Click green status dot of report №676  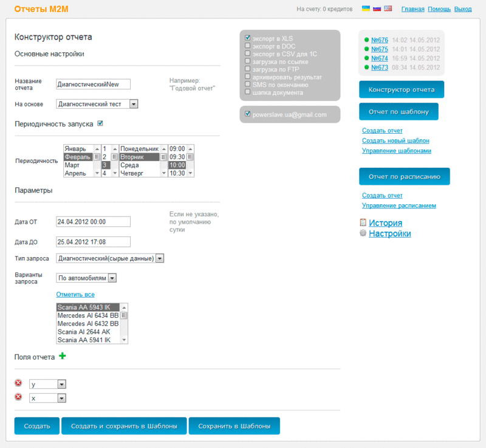[x=367, y=40]
